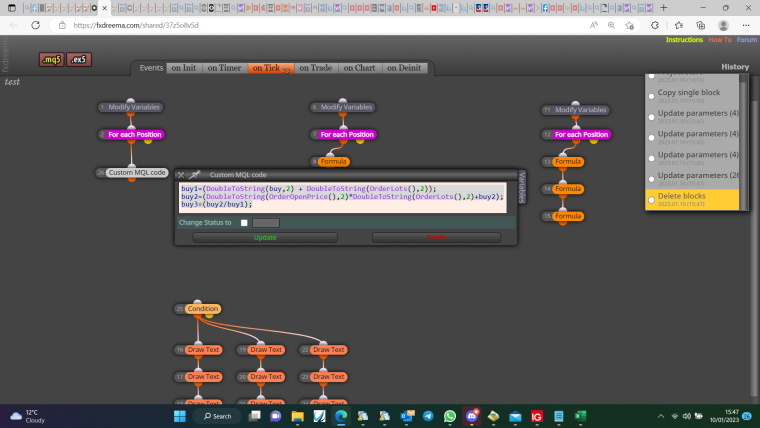This screenshot has height=428, width=760.
Task: Open the Change Status to dropdown
Action: [266, 223]
